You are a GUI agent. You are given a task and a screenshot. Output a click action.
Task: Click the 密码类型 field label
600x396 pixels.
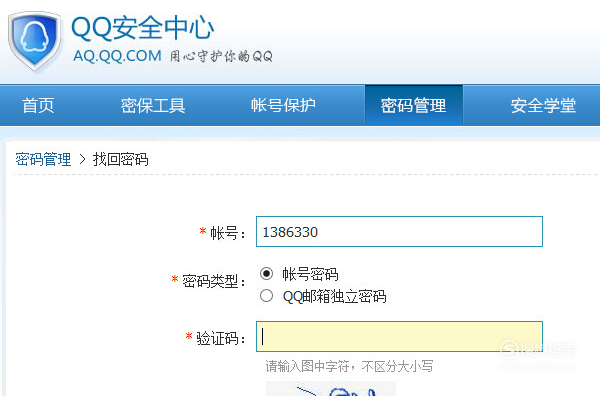[x=209, y=281]
